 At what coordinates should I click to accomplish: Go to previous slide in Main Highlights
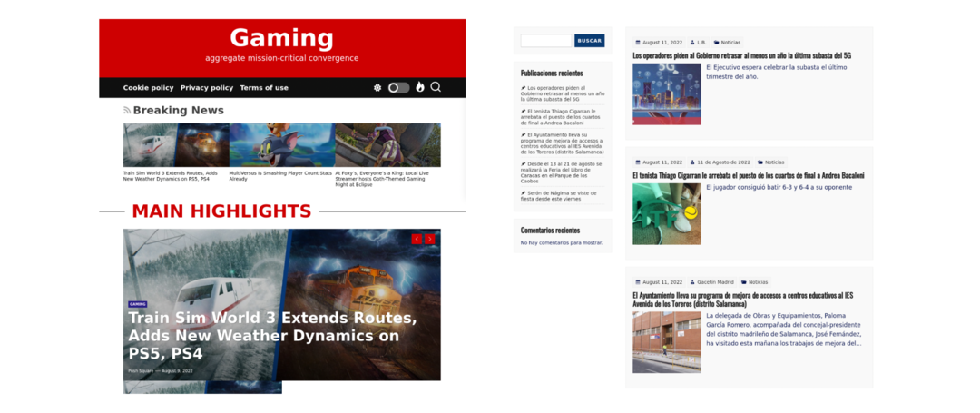(x=416, y=239)
